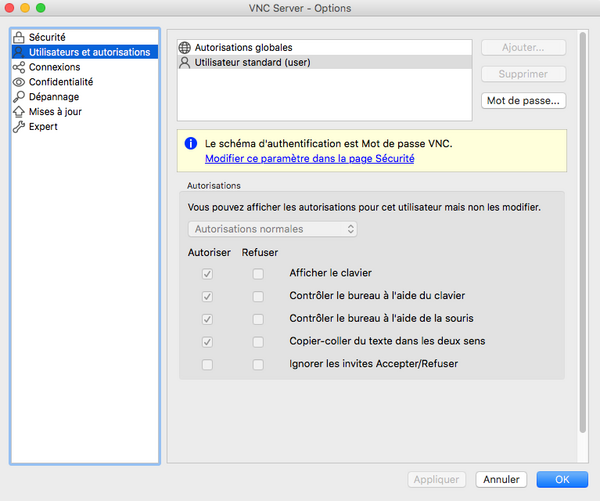Click the Dépannage magnifier icon
This screenshot has width=600, height=501.
tap(19, 97)
